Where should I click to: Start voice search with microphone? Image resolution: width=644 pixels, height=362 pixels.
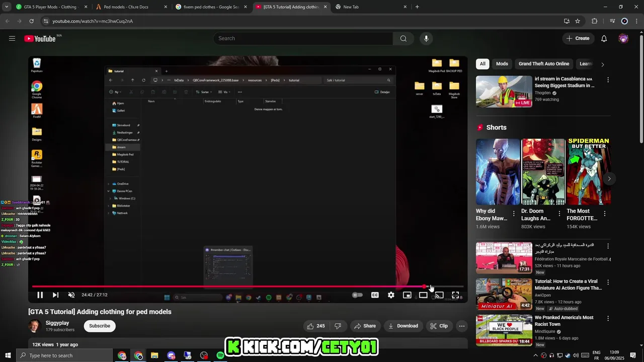pos(426,38)
